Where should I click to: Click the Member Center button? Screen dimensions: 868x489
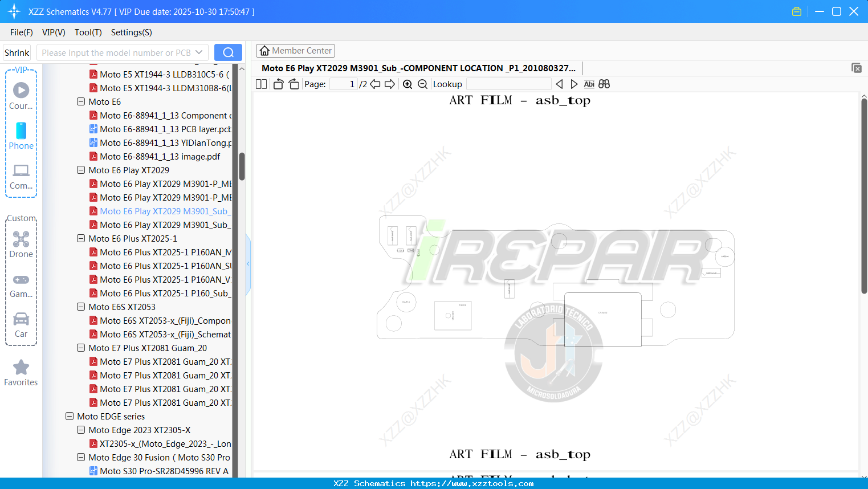pos(295,50)
